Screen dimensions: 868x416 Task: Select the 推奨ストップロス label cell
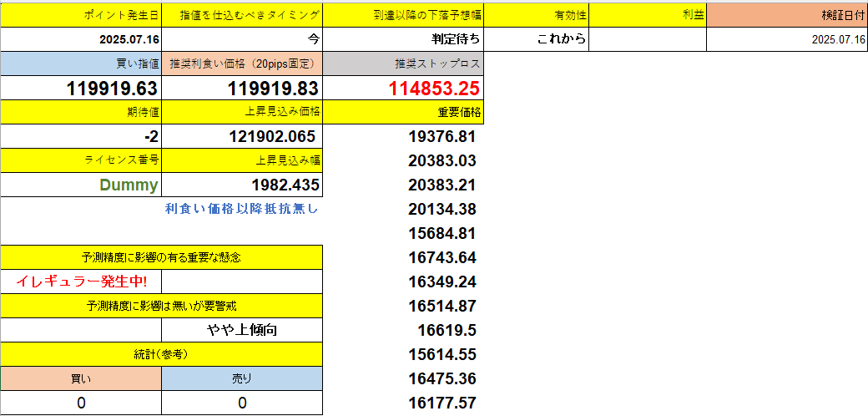pos(402,63)
